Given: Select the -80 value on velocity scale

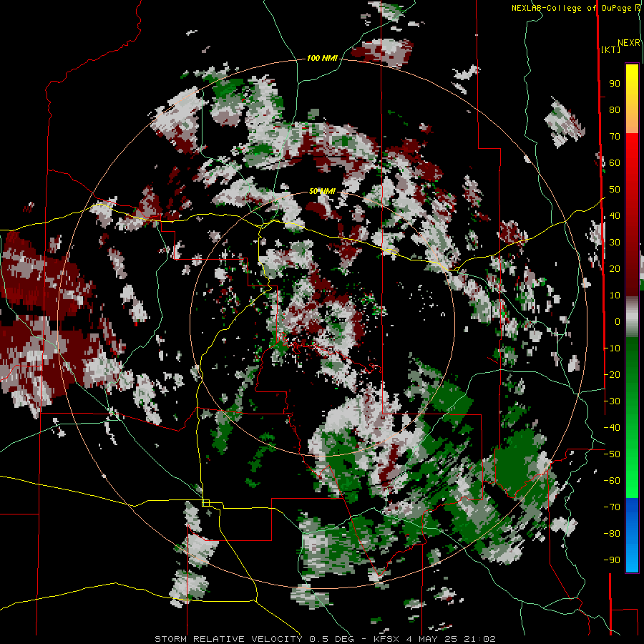Looking at the screenshot, I should [x=612, y=534].
